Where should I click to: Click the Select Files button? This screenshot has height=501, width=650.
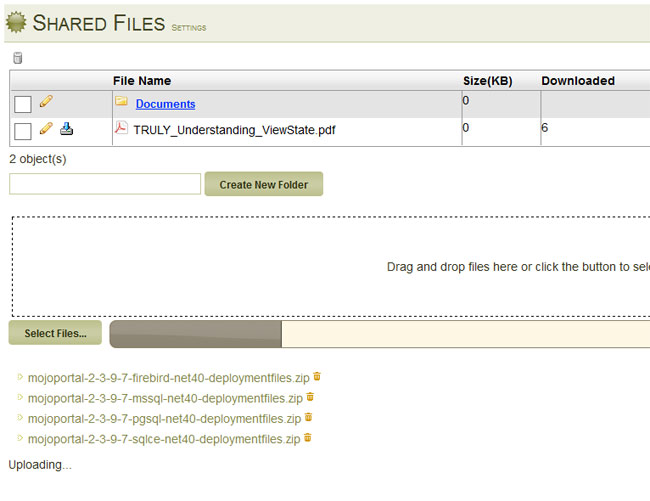55,333
